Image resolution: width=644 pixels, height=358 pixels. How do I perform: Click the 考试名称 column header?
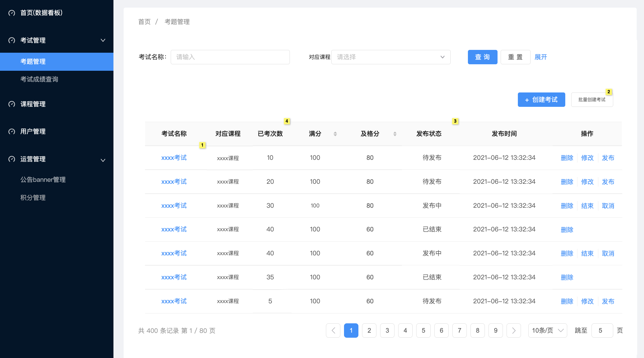[x=174, y=134]
